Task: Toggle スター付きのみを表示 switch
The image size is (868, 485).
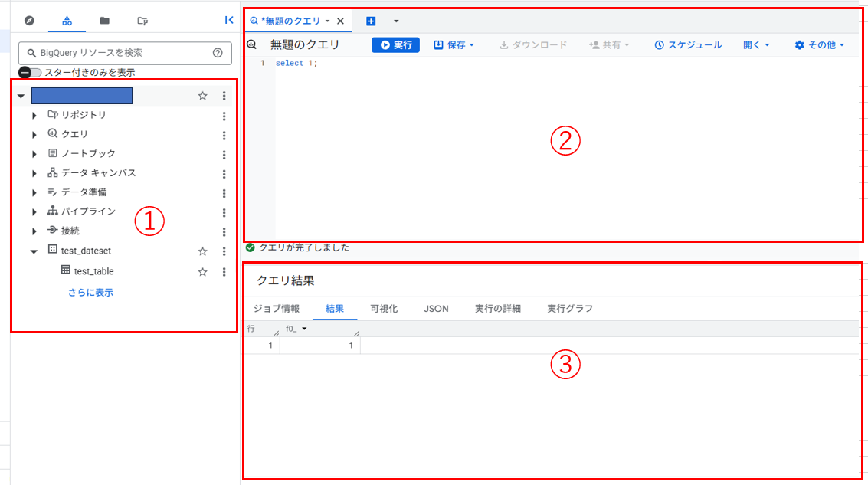Action: pos(30,73)
